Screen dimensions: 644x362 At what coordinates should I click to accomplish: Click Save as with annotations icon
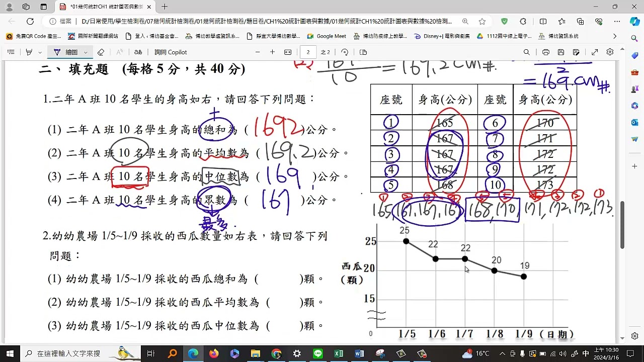pyautogui.click(x=576, y=52)
